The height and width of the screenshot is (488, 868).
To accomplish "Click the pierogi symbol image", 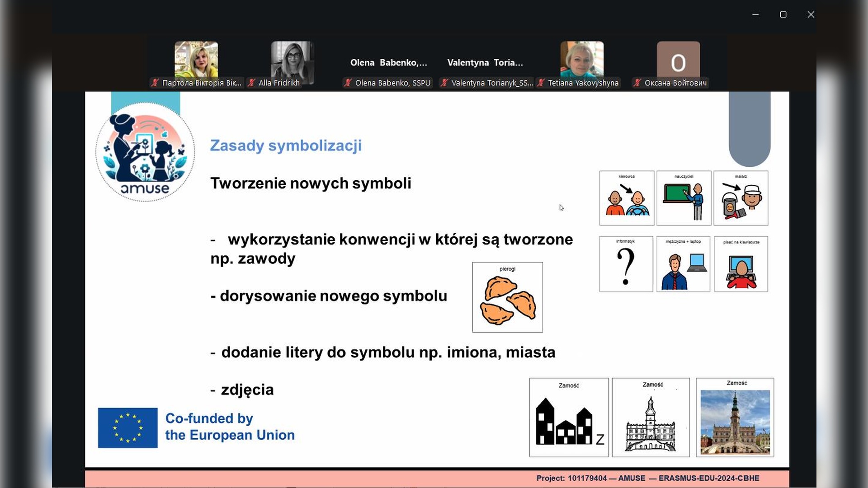I will tap(507, 297).
